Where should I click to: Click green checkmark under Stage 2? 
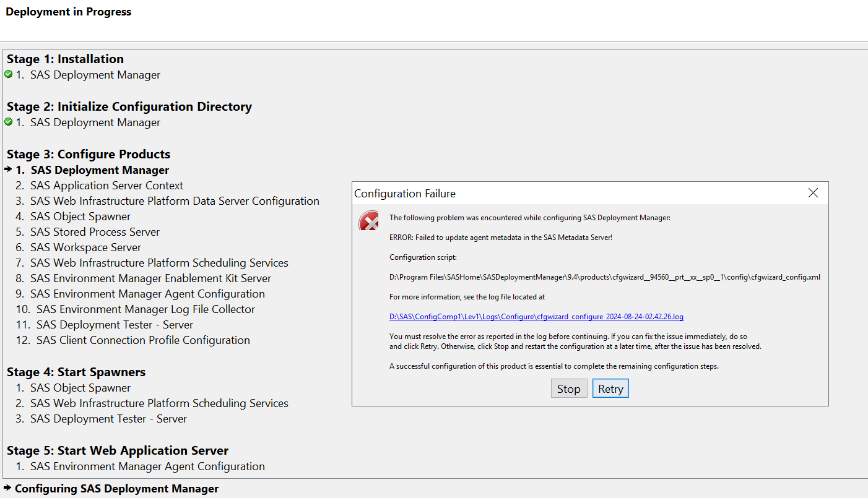8,122
